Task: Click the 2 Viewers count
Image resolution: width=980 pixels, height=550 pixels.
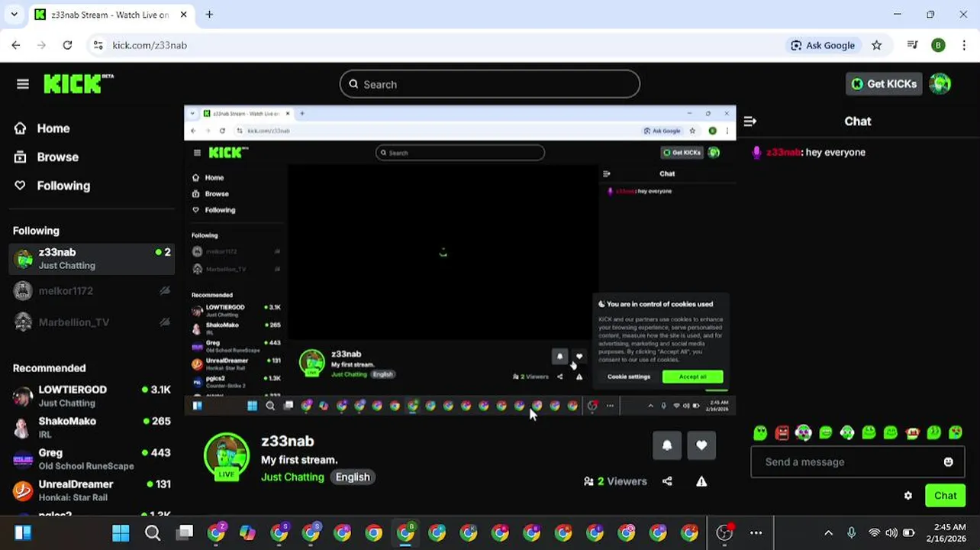Action: 615,481
